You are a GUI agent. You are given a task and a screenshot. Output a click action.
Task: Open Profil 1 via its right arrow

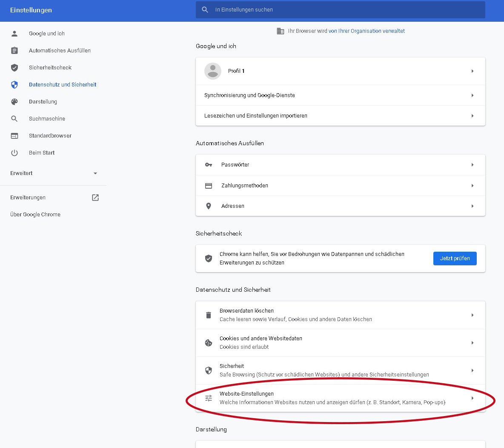472,71
